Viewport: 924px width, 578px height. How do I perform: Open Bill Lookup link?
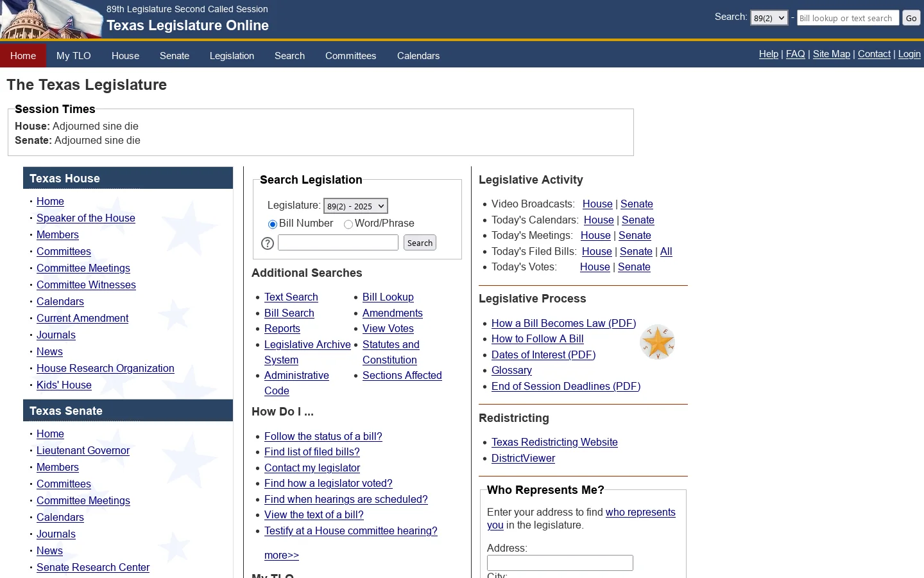[388, 297]
